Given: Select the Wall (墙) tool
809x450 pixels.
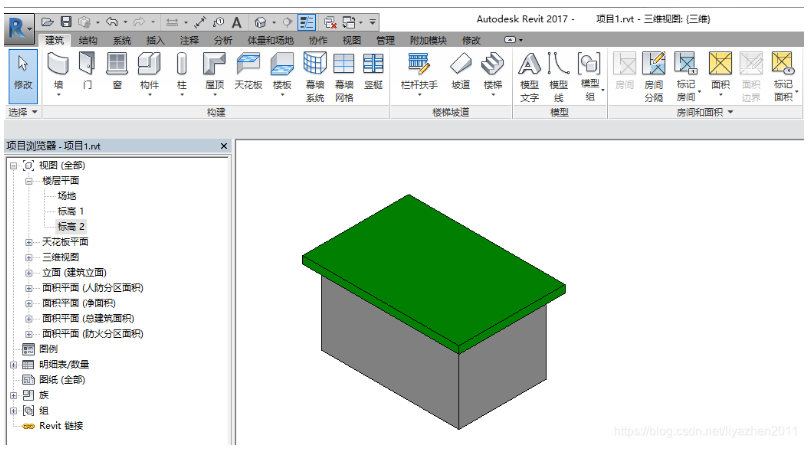Looking at the screenshot, I should [x=58, y=73].
